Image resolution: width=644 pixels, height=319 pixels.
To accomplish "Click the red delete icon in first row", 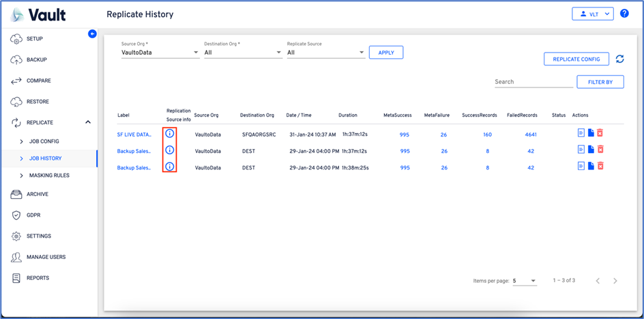I will click(x=600, y=133).
